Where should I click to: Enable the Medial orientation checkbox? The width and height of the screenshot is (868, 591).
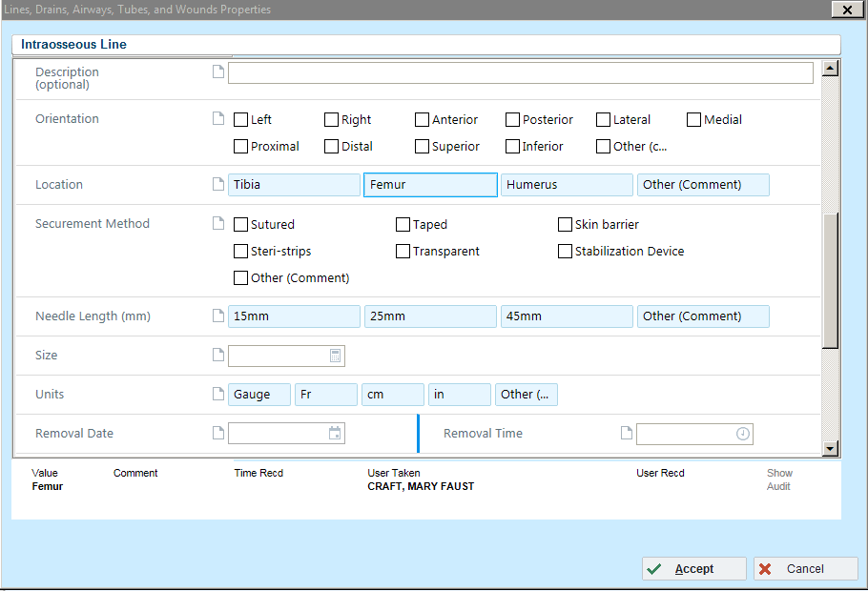coord(693,119)
